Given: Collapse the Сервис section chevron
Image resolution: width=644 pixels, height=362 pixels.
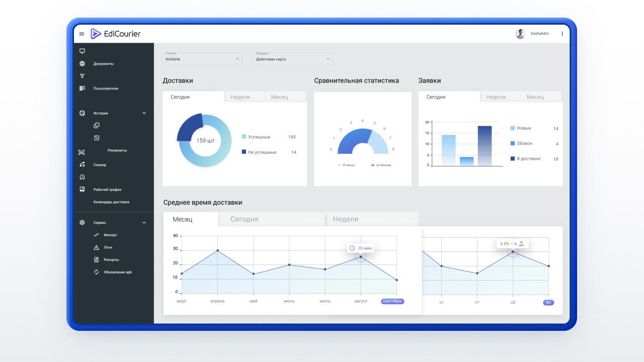Looking at the screenshot, I should click(144, 222).
